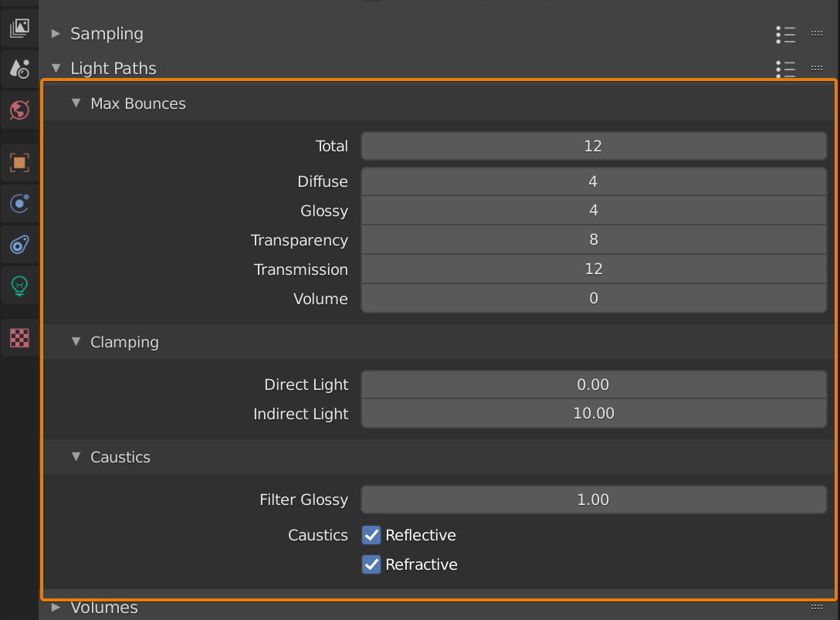Click the Indirect Light clamp field
The height and width of the screenshot is (620, 840).
(x=594, y=413)
